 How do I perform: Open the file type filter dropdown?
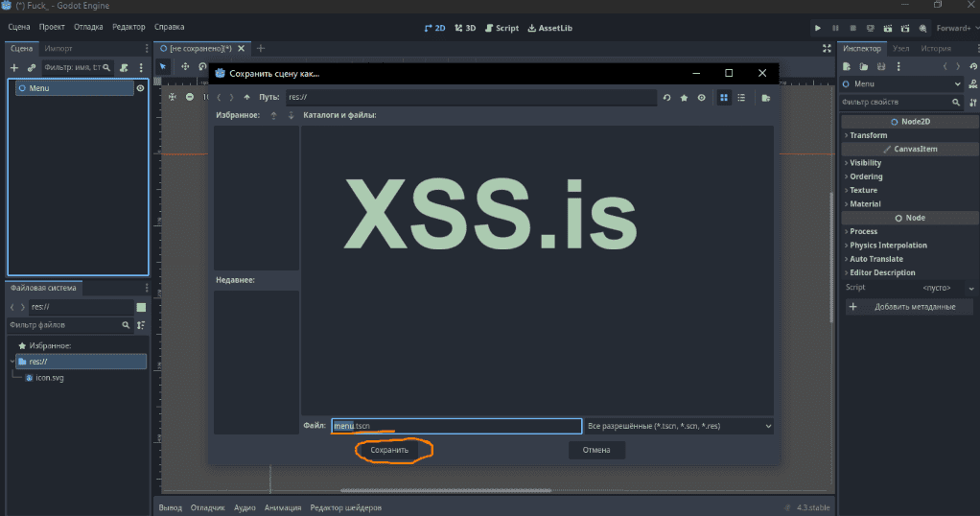679,426
